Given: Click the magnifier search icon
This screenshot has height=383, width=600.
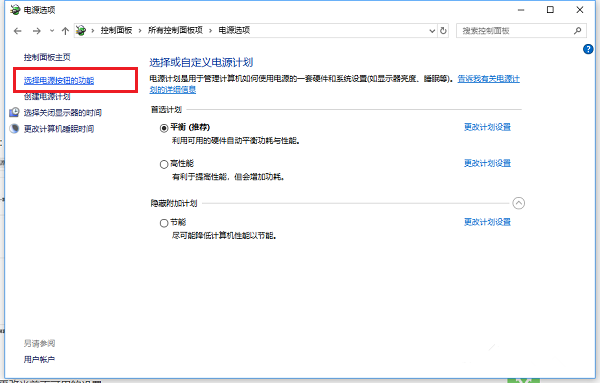Looking at the screenshot, I should pyautogui.click(x=577, y=31).
